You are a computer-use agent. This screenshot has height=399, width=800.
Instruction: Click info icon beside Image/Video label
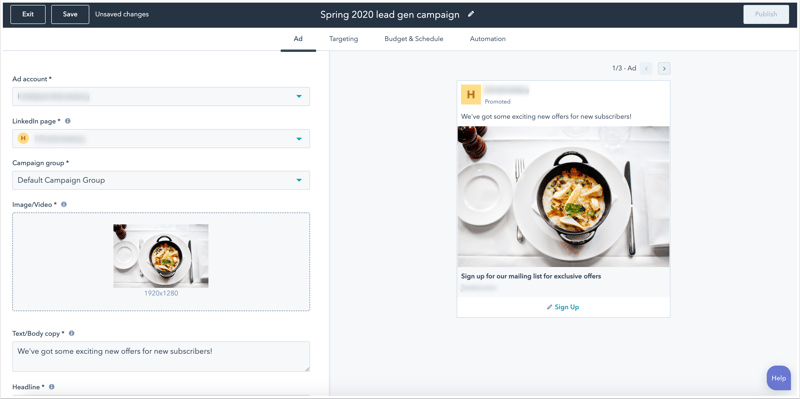point(64,204)
